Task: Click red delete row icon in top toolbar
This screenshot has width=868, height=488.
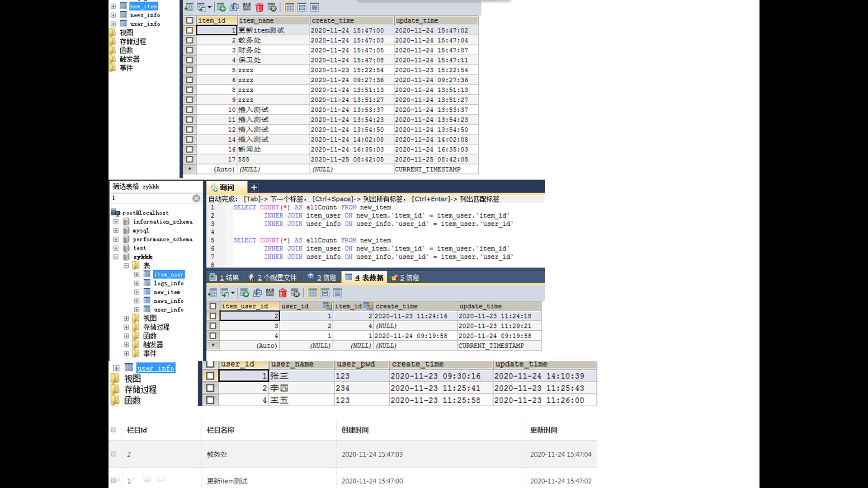Action: (x=259, y=7)
